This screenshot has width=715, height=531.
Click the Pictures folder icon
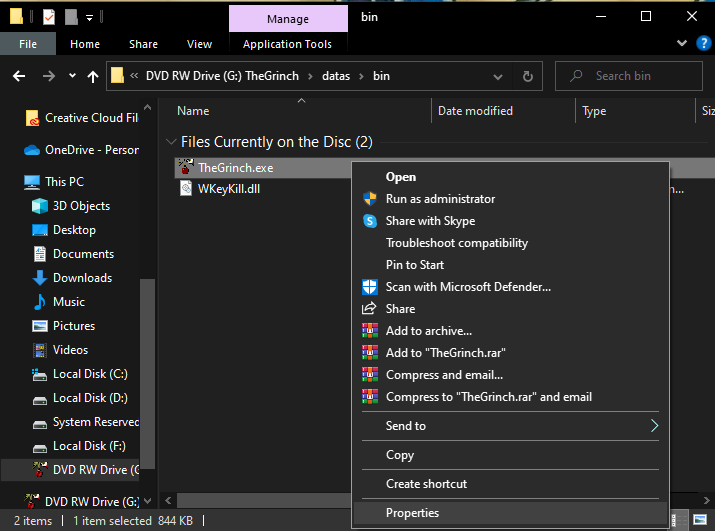(40, 326)
